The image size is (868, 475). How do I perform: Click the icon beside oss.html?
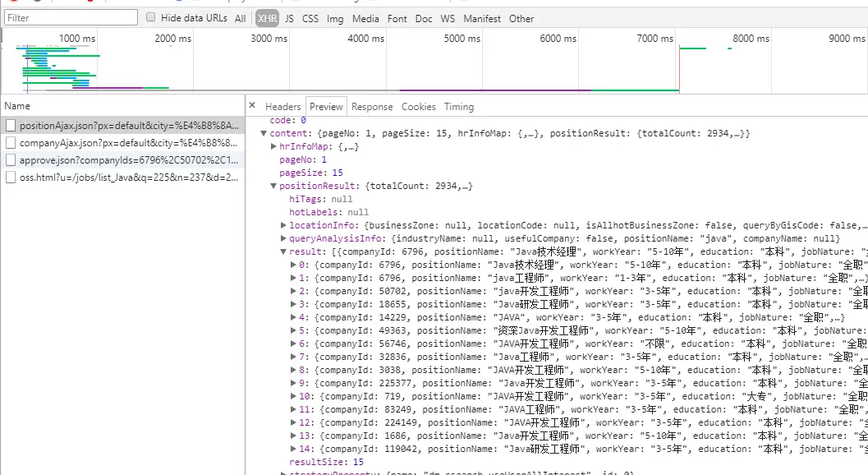(11, 178)
